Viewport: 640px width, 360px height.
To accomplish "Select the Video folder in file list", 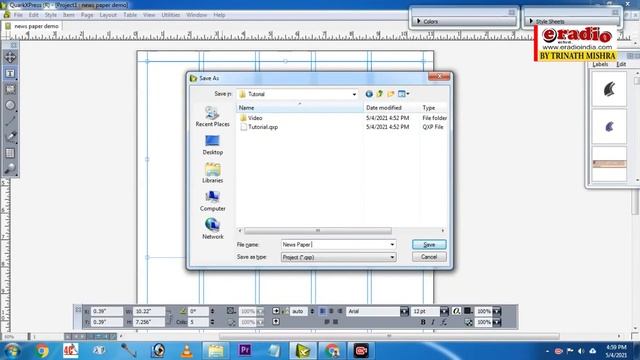I will pos(255,118).
